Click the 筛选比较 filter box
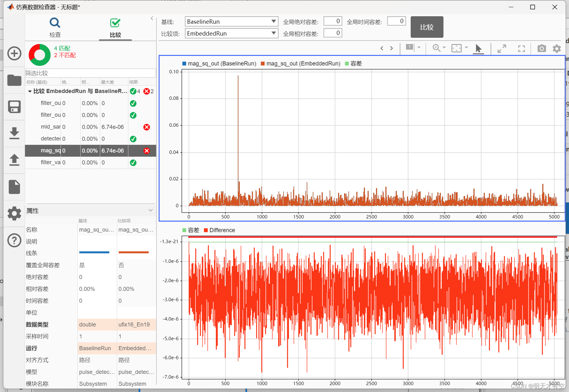This screenshot has height=392, width=569. [x=90, y=73]
